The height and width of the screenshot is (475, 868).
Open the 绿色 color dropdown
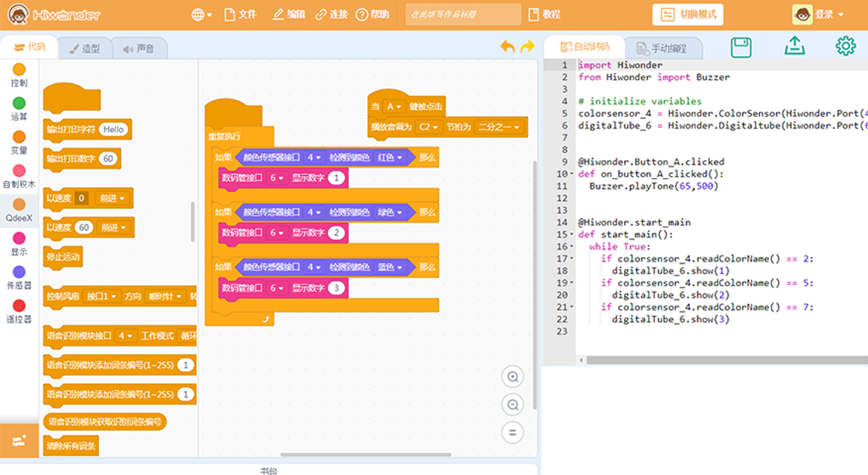tap(390, 212)
